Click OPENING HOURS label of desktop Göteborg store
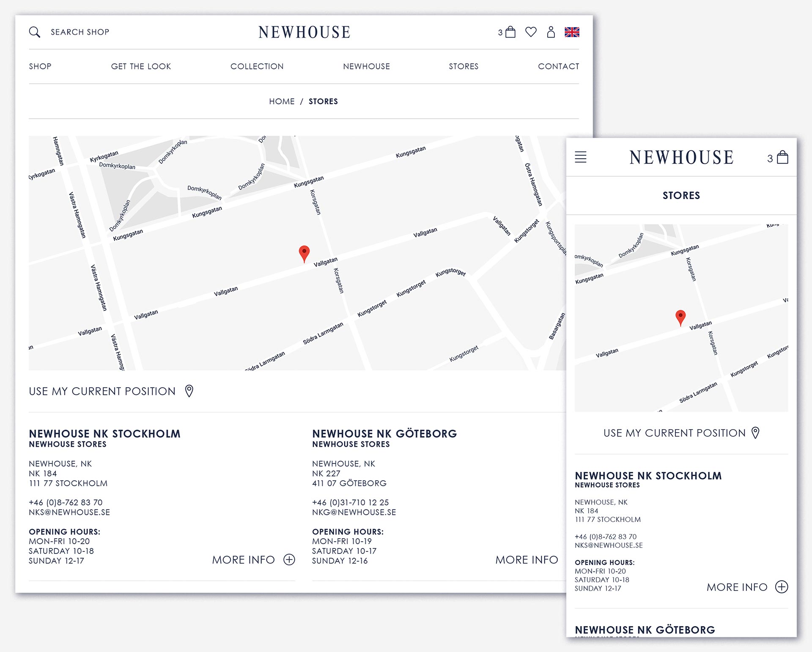This screenshot has height=652, width=812. tap(348, 532)
